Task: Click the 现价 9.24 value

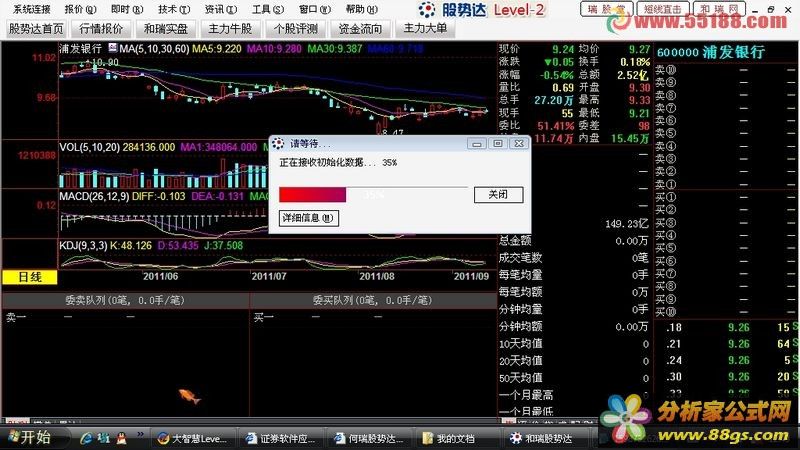Action: click(x=563, y=49)
